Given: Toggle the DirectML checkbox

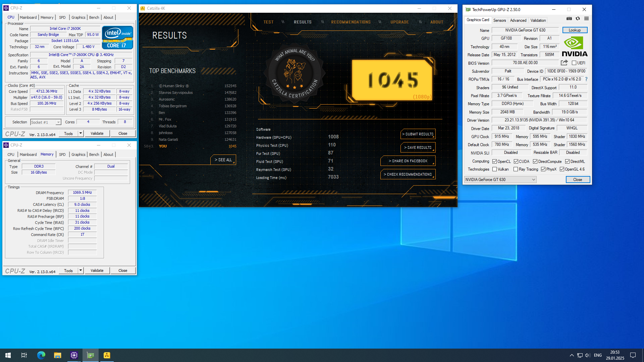Looking at the screenshot, I should [567, 162].
